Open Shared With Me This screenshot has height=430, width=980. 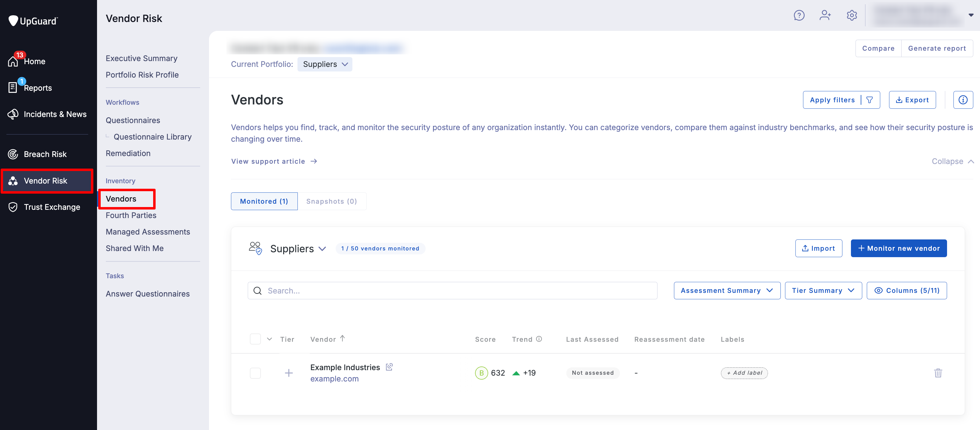[x=134, y=248]
